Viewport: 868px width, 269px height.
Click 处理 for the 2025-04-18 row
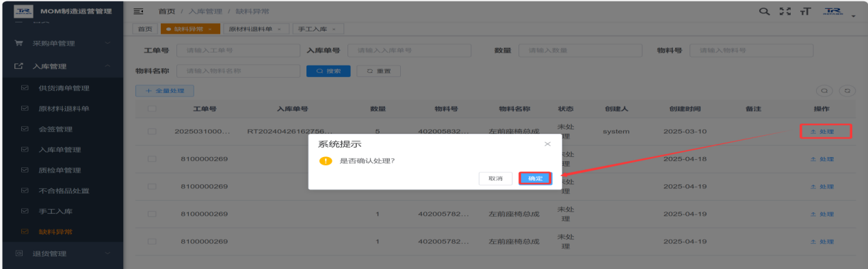click(x=821, y=158)
